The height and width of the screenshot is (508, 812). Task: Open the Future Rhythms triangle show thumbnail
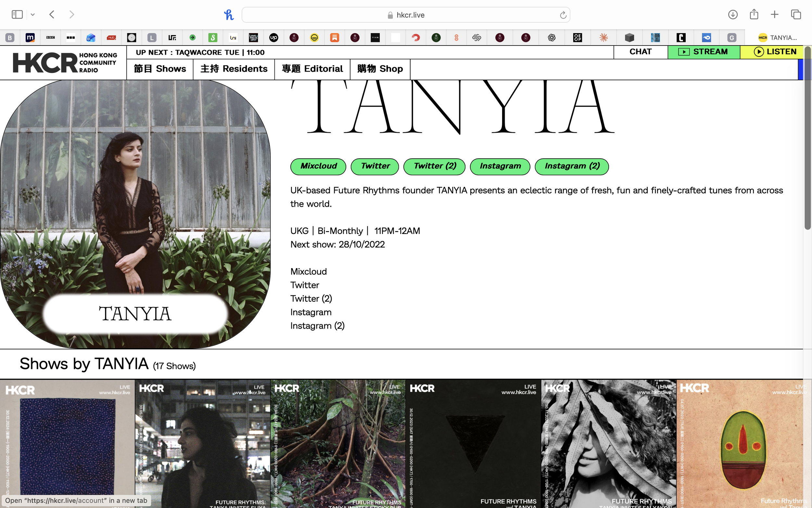click(x=473, y=444)
